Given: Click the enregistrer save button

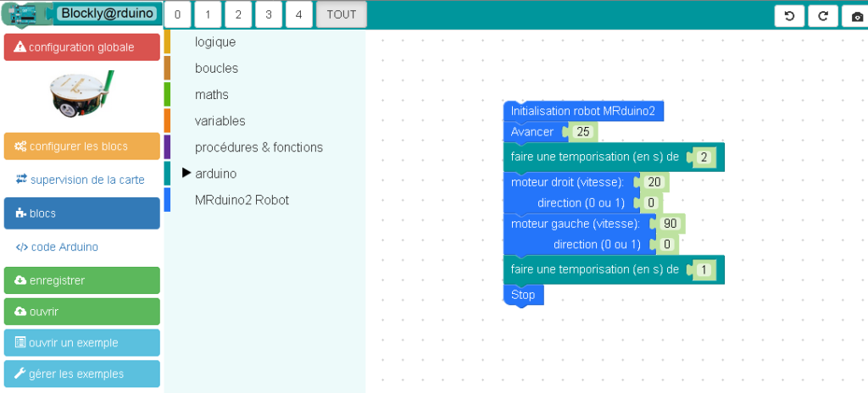Looking at the screenshot, I should [81, 280].
